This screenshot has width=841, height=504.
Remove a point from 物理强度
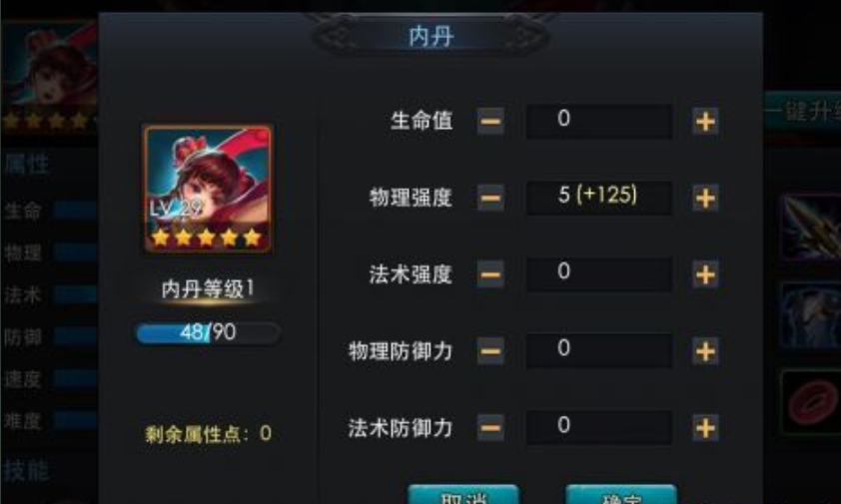point(490,199)
